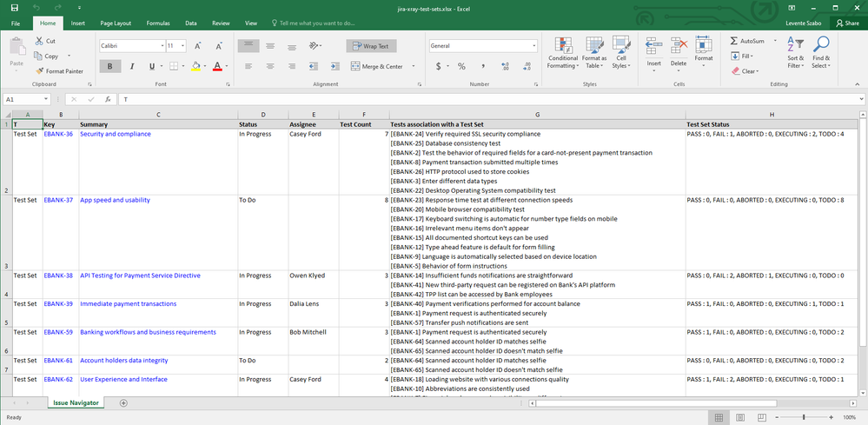
Task: Switch to the Insert tab
Action: coord(78,23)
